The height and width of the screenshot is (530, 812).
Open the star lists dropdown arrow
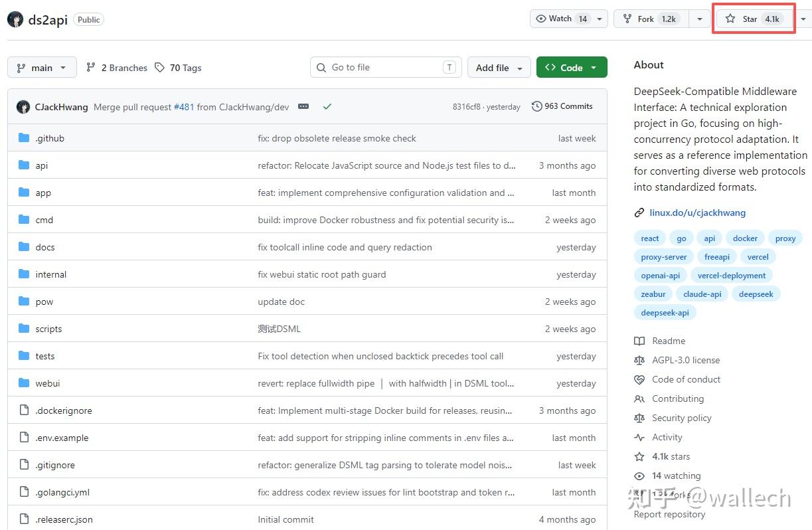coord(803,19)
